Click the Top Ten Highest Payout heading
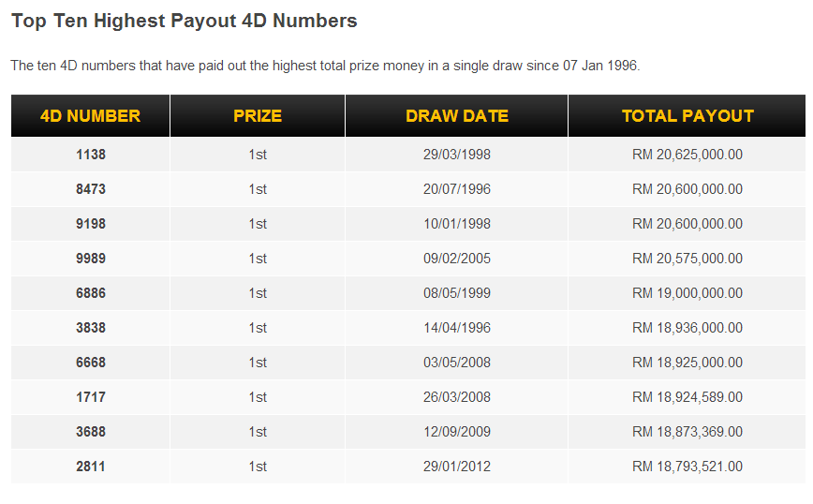 185,21
